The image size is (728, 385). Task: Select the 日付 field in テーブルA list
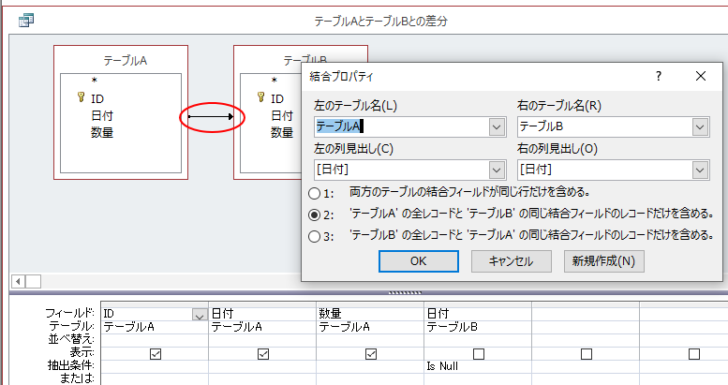[x=102, y=116]
